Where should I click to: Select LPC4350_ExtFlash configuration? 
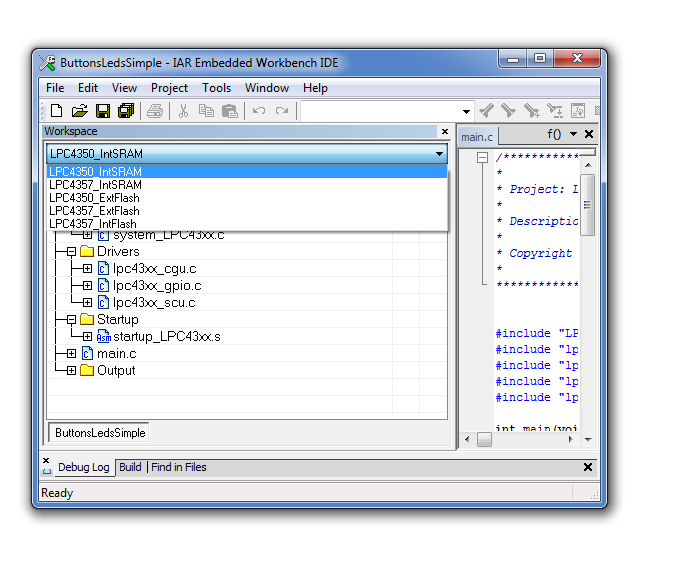[x=247, y=198]
